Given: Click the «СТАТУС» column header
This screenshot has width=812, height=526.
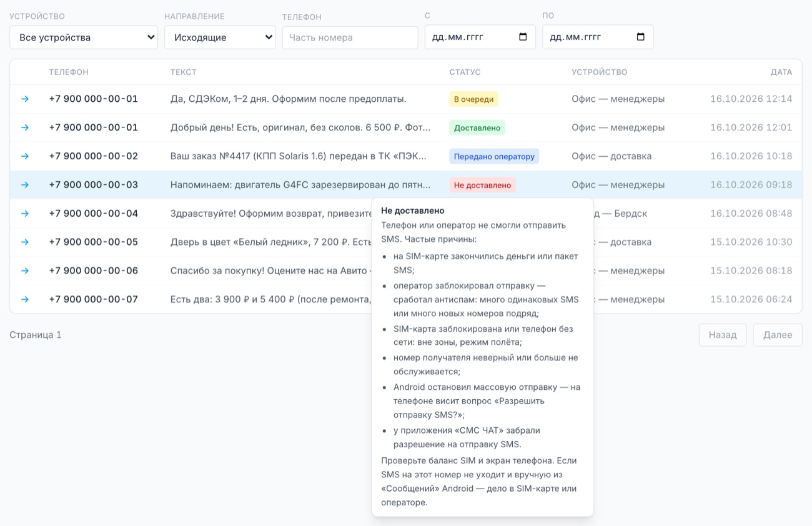Looking at the screenshot, I should point(465,72).
